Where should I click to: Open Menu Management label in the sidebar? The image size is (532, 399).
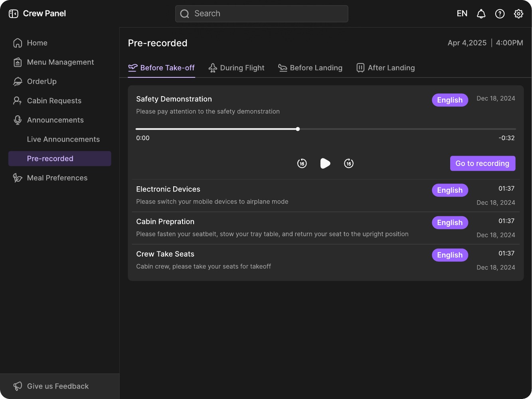pos(61,62)
